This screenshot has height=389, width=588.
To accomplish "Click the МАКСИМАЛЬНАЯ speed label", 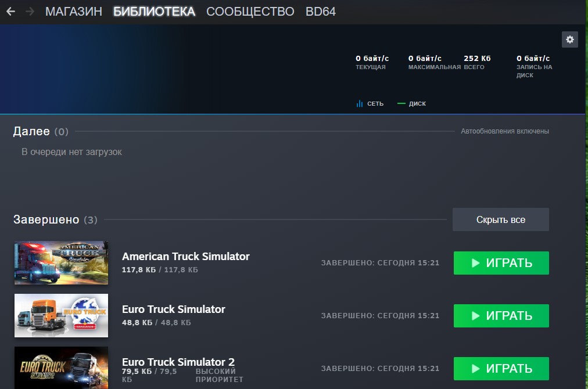I will click(x=434, y=67).
